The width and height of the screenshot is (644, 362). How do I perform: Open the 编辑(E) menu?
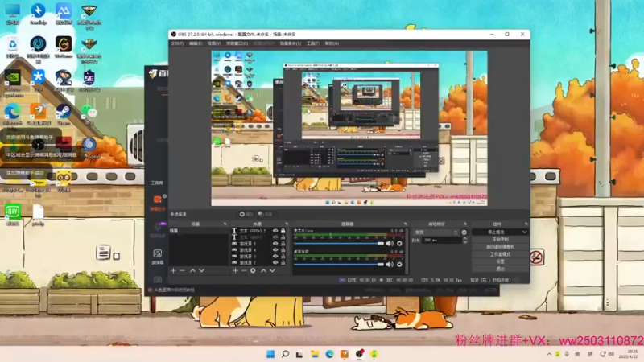click(196, 43)
